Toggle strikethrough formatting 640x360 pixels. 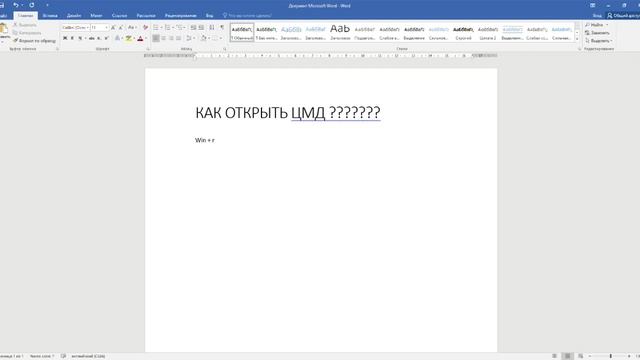91,38
